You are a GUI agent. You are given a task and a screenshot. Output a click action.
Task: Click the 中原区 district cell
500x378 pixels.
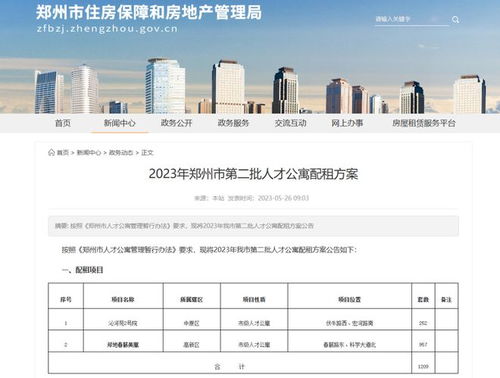point(191,323)
